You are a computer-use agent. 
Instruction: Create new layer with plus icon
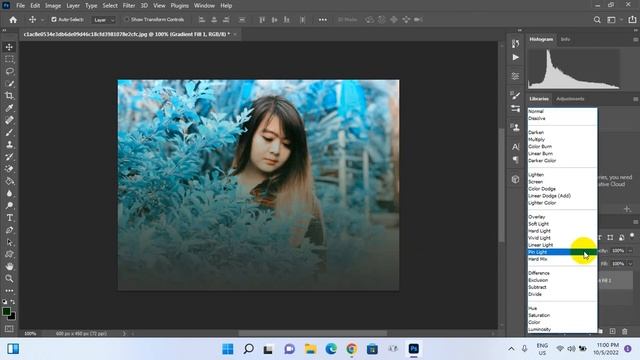(612, 331)
